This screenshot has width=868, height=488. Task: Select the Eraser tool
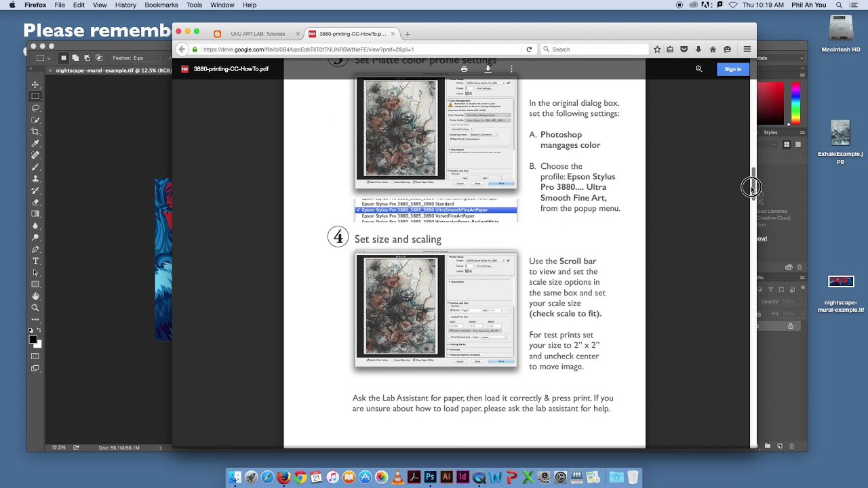(35, 202)
